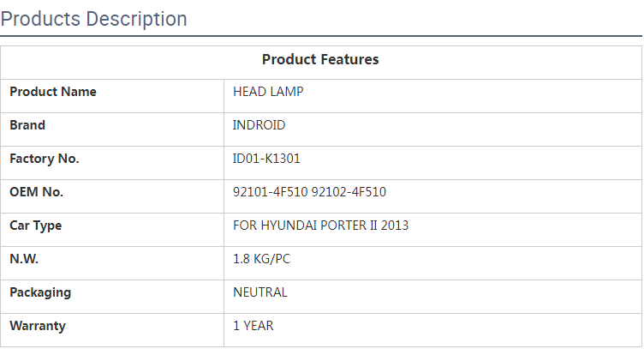Select the Product Features table header
Viewport: 644px width, 349px height.
point(320,60)
